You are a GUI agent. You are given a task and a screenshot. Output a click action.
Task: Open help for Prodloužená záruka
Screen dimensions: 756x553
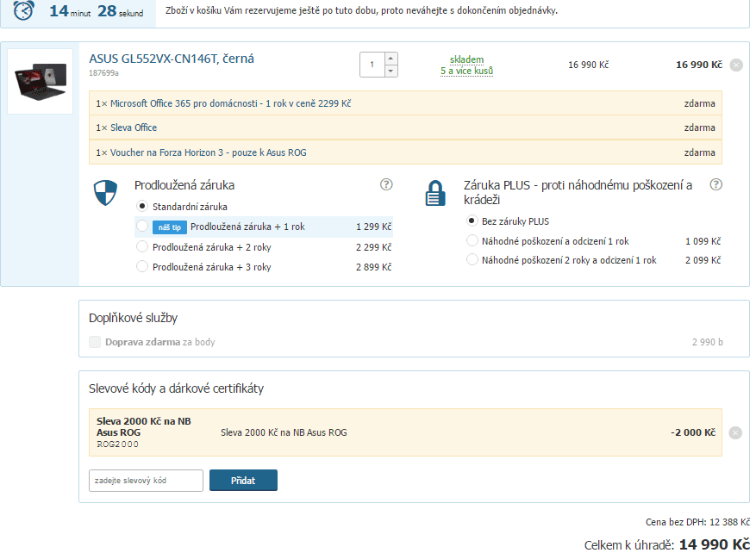pos(386,184)
